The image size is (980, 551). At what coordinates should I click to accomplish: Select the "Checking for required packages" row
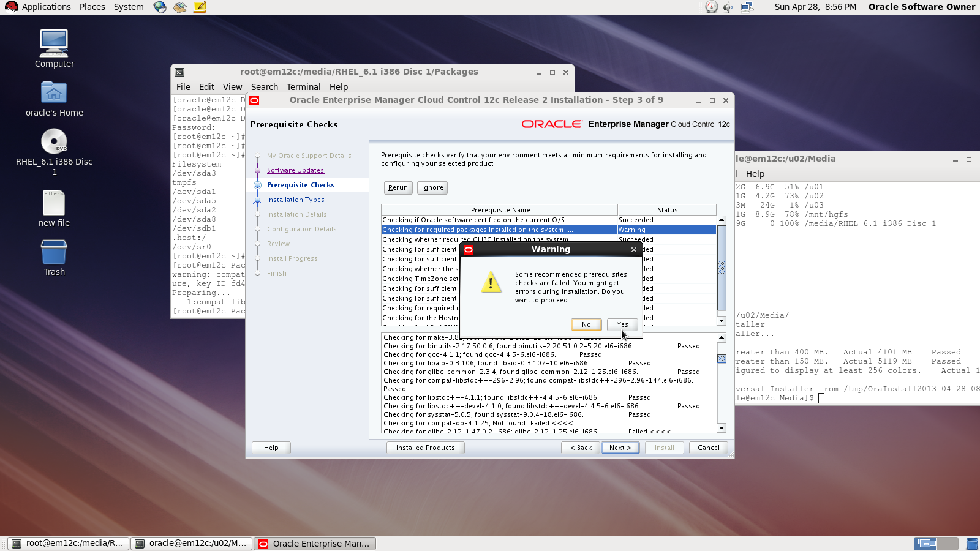click(498, 230)
